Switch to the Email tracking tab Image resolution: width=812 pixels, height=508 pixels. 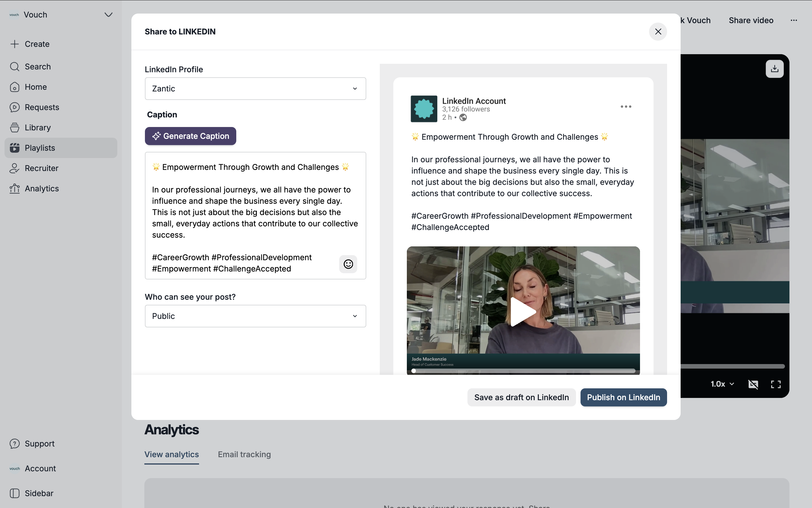(244, 455)
